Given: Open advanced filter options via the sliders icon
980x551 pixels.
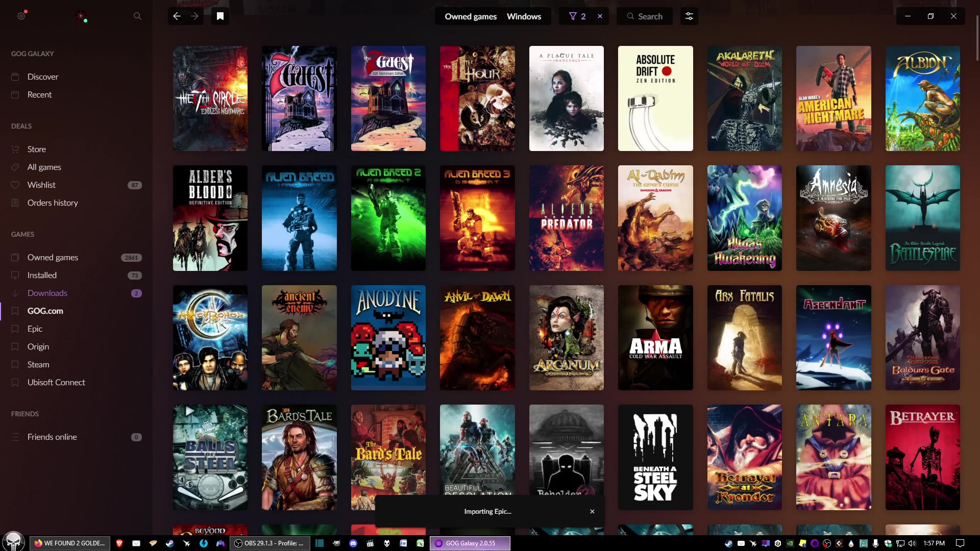Looking at the screenshot, I should point(689,16).
